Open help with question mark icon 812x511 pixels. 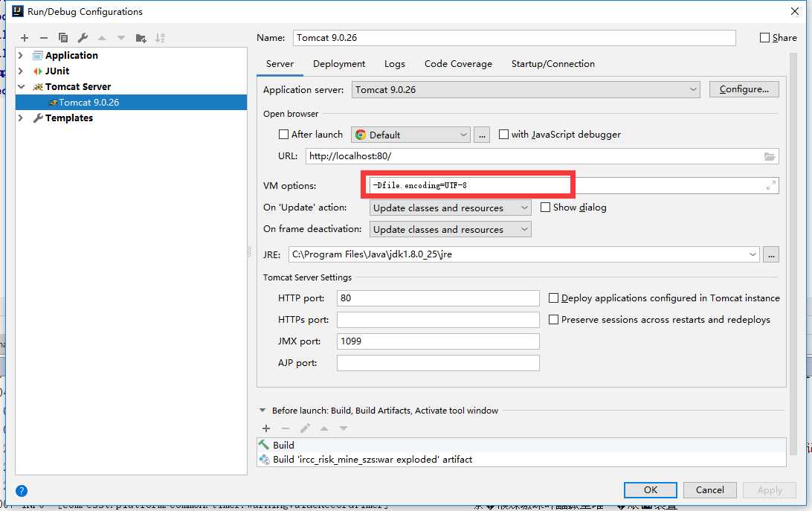[22, 491]
